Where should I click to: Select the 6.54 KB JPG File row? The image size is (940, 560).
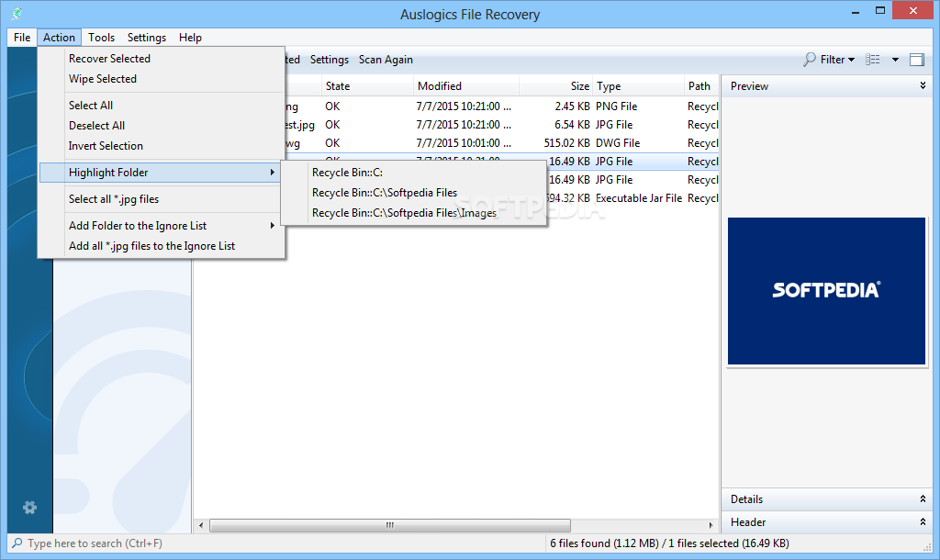502,125
